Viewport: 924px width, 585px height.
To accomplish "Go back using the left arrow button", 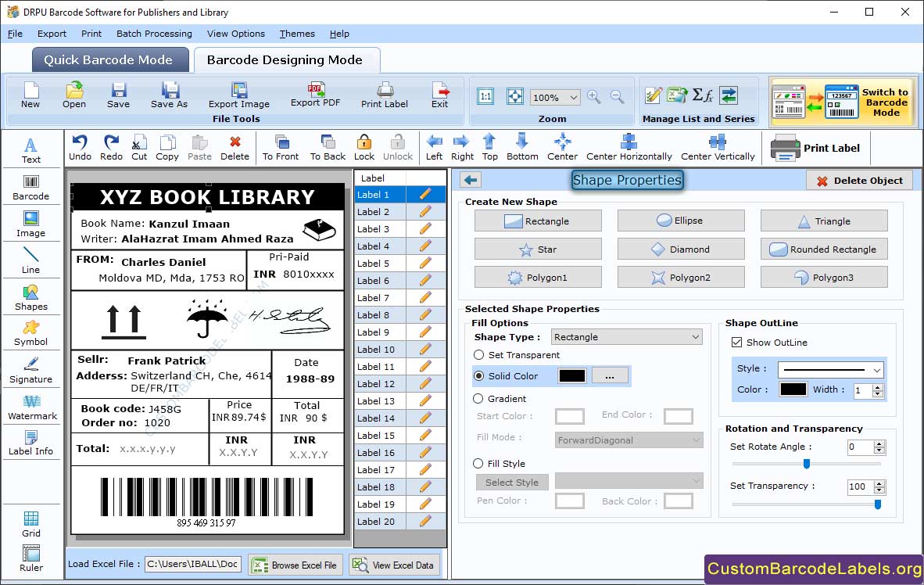I will (x=471, y=180).
